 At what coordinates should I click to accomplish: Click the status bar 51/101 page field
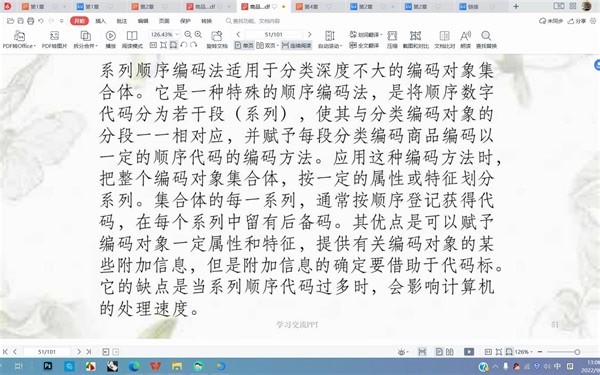coord(47,352)
